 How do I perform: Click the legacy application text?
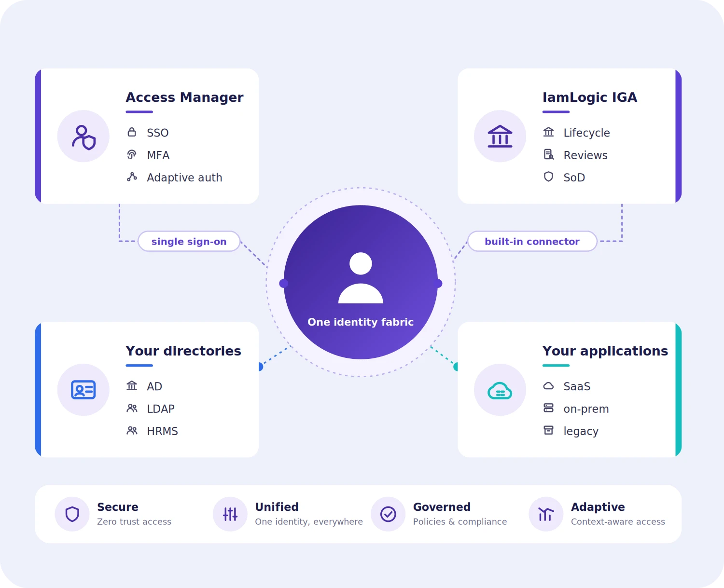581,431
